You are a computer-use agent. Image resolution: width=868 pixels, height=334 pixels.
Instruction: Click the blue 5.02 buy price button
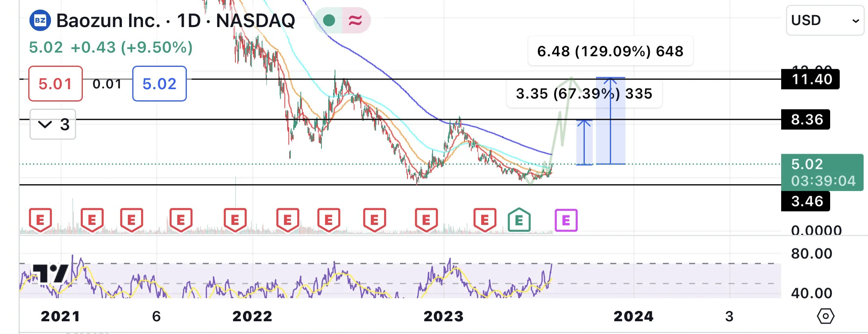(159, 84)
